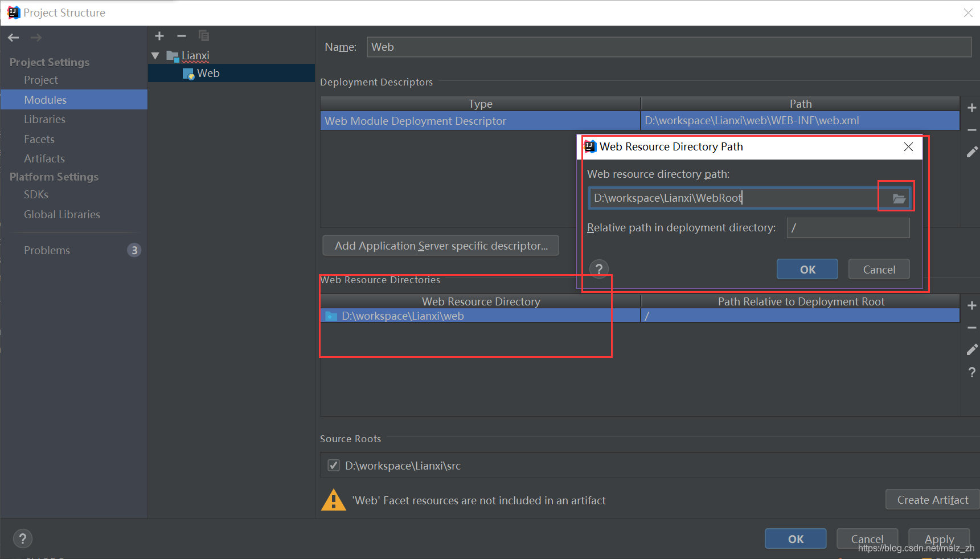Click the Copy module icon in toolbar
The width and height of the screenshot is (980, 559).
204,36
